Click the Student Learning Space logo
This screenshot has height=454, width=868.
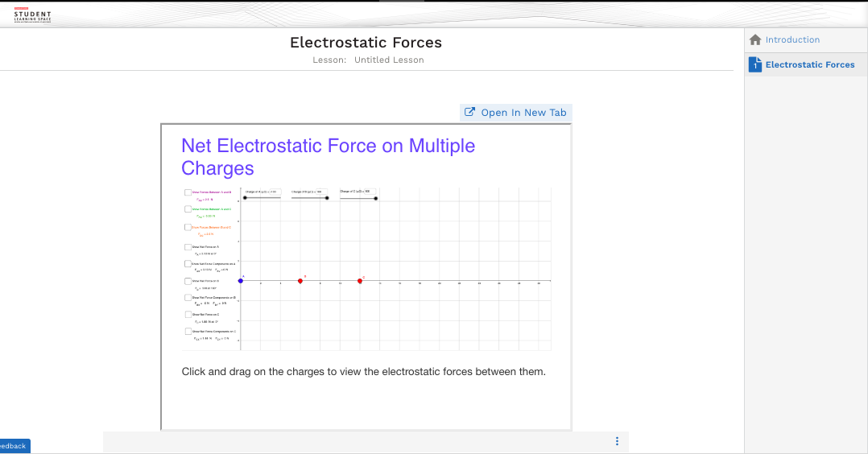click(x=32, y=15)
